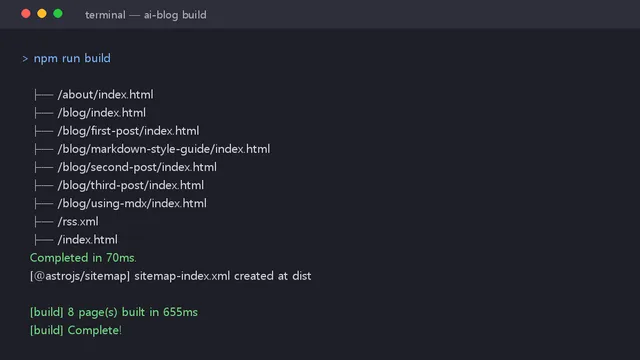Click the /rss.xml output line
Viewport: 640px width, 360px height.
pos(66,222)
